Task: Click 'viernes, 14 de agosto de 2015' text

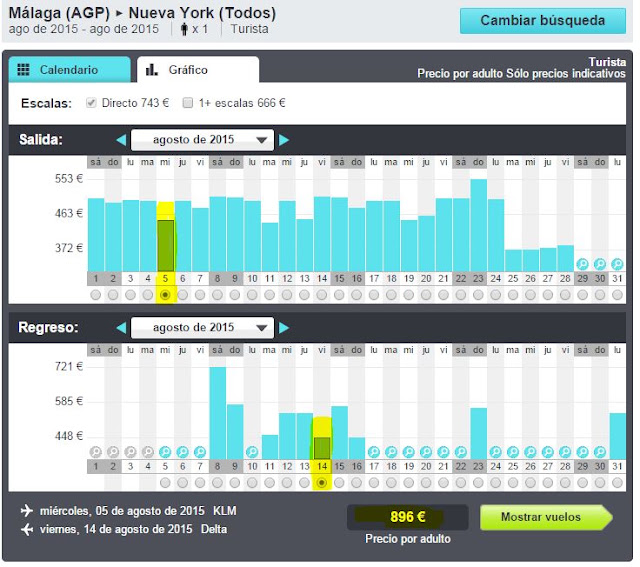Action: click(x=116, y=529)
